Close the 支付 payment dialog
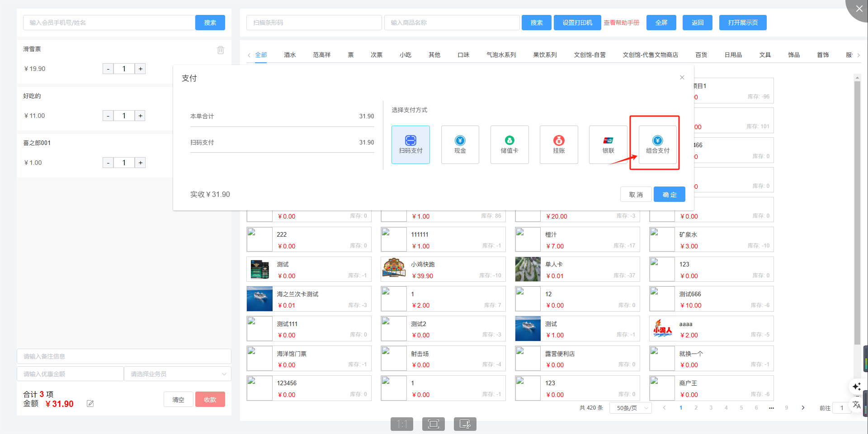The height and width of the screenshot is (434, 868). [682, 78]
